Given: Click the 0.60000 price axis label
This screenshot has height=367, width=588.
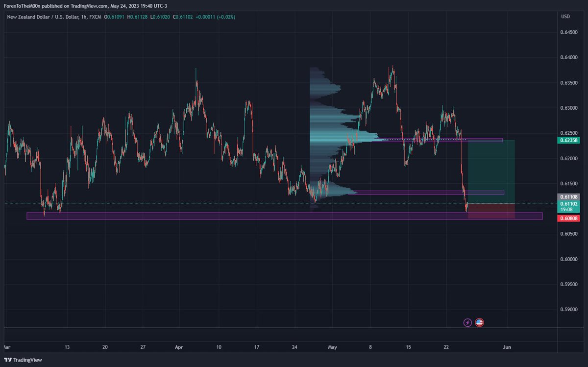Looking at the screenshot, I should click(569, 259).
